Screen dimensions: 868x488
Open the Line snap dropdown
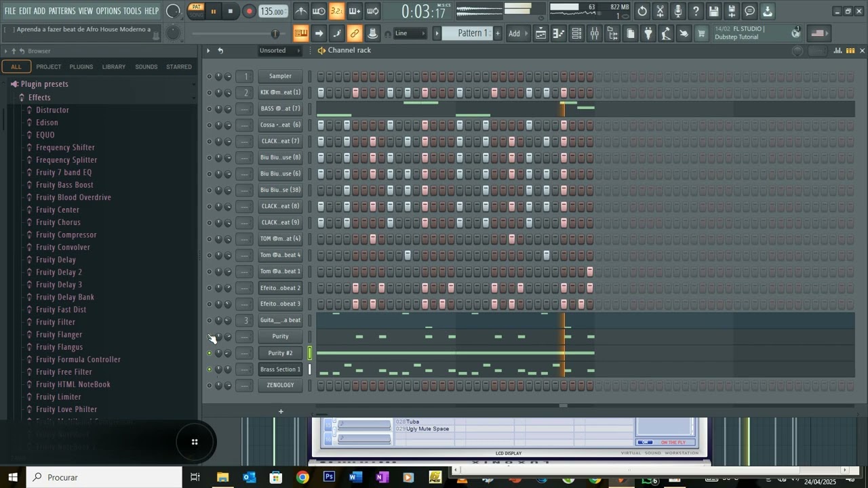(x=410, y=33)
